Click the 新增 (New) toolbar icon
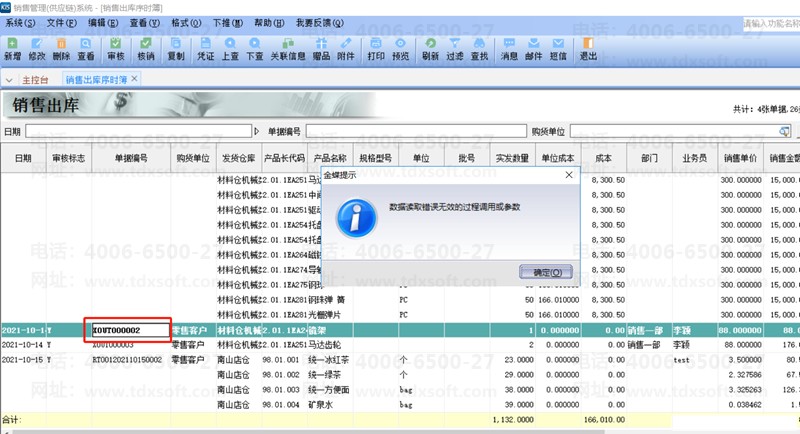 pos(11,49)
